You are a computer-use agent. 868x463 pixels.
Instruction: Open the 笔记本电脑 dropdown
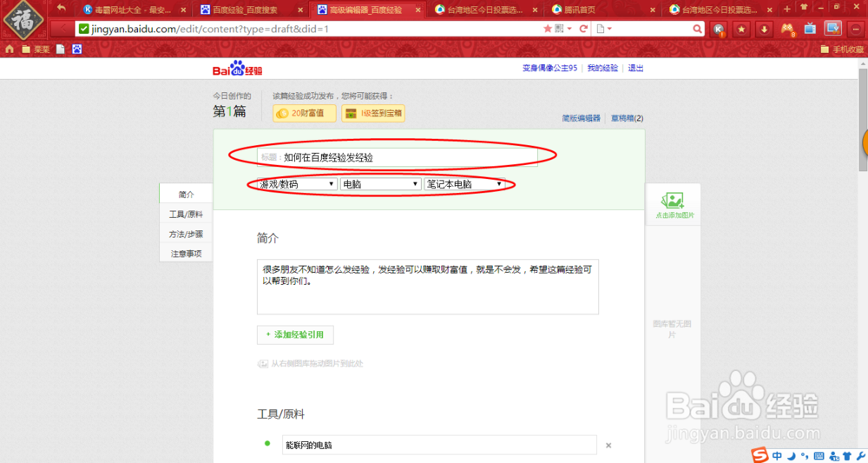click(x=464, y=184)
